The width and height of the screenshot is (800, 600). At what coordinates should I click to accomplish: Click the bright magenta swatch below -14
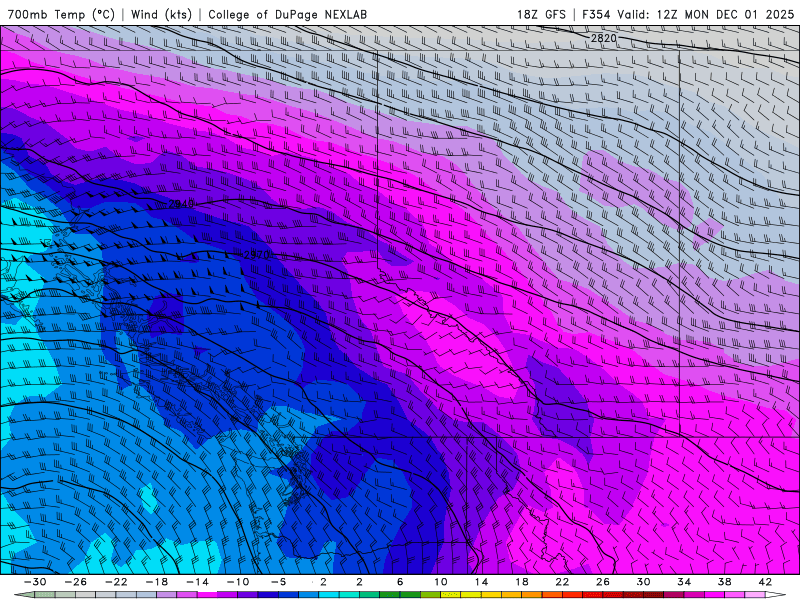coord(207,595)
